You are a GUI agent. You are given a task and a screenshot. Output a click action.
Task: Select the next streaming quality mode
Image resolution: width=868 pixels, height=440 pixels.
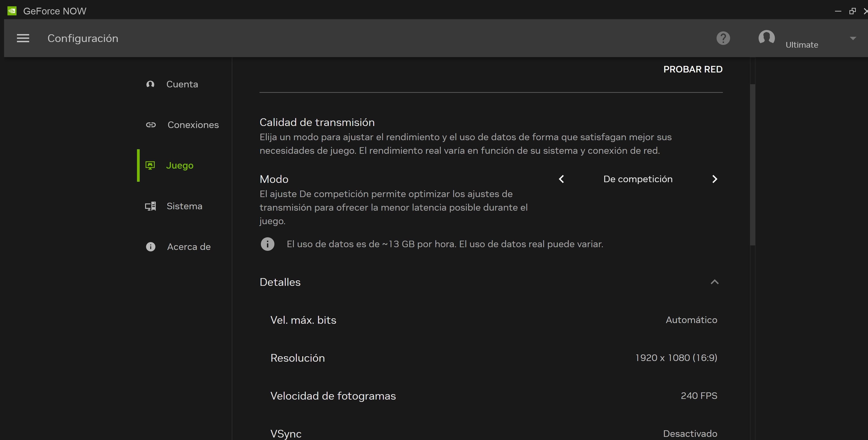[x=715, y=179]
